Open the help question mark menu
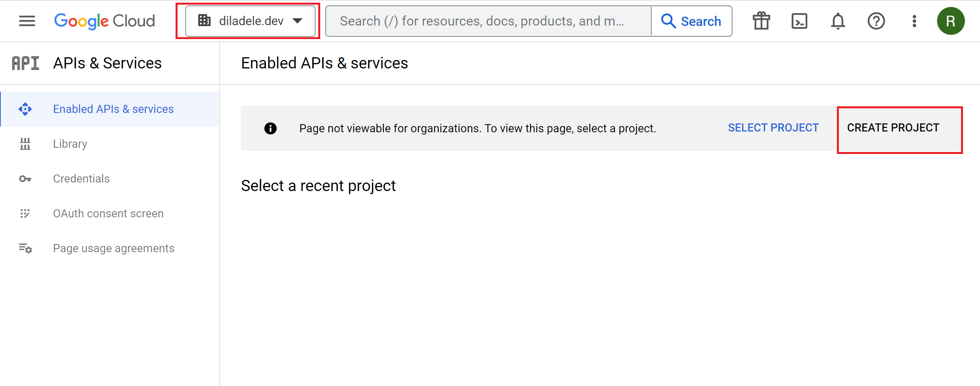 [876, 21]
